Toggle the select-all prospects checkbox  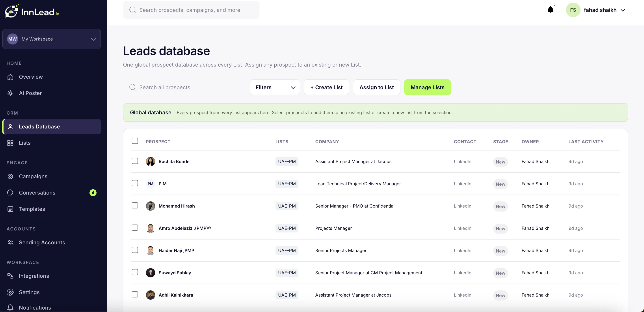click(x=135, y=141)
